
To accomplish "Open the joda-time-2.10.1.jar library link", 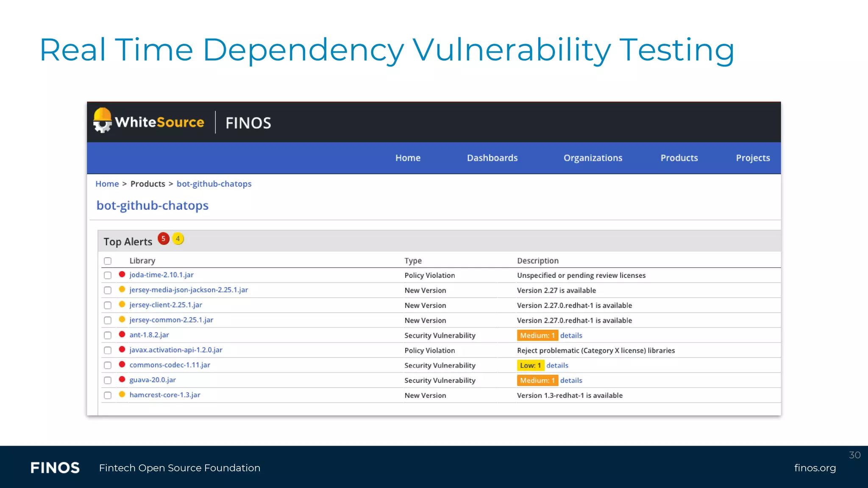I will [161, 274].
